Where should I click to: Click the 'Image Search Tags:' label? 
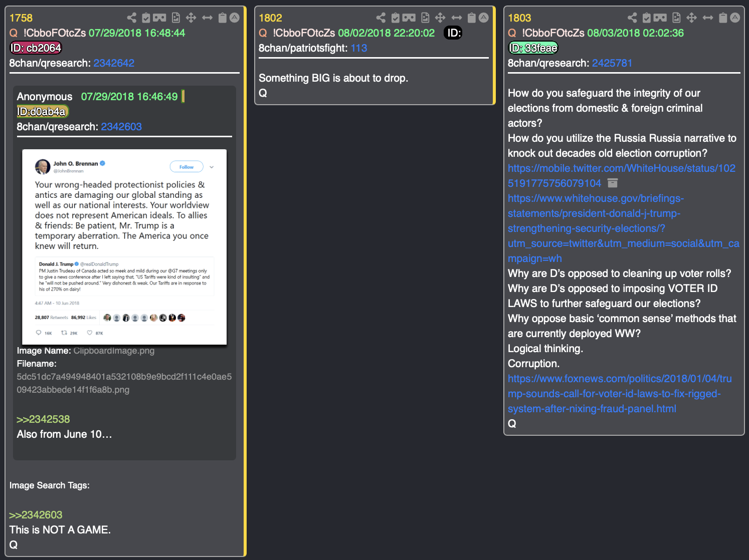50,485
